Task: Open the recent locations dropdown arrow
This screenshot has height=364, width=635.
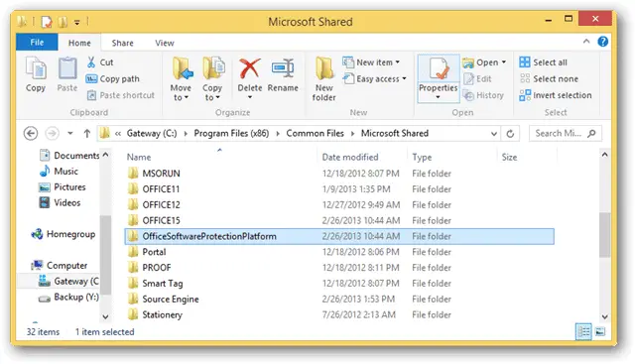Action: (x=70, y=133)
